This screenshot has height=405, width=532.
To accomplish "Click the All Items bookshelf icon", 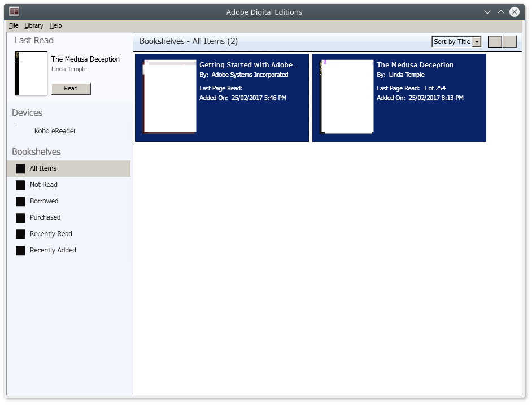I will click(20, 168).
